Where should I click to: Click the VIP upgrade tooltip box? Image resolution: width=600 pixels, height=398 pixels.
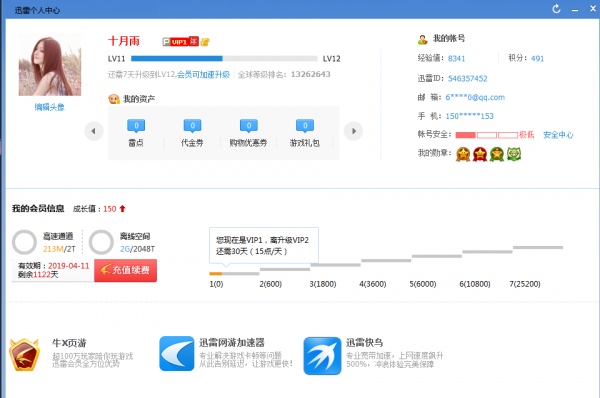click(264, 246)
